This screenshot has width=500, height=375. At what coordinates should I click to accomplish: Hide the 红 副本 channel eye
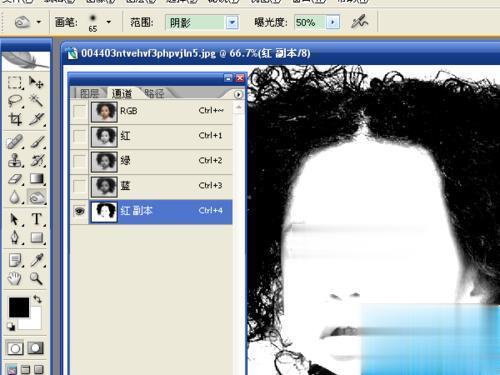79,211
